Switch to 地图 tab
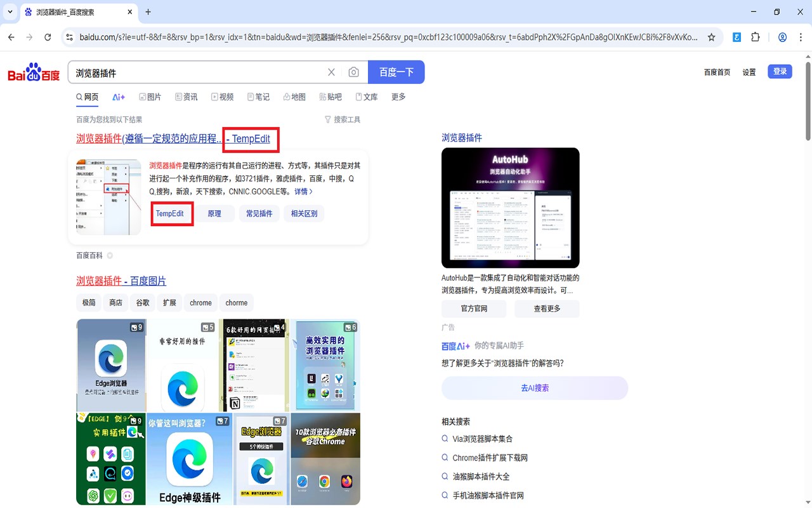 tap(294, 97)
